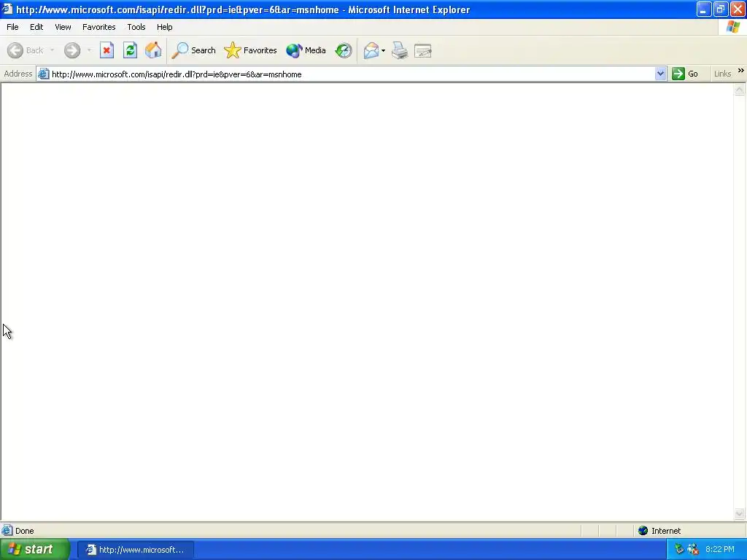This screenshot has height=560, width=747.
Task: Stop page loading with red X icon
Action: click(x=107, y=50)
